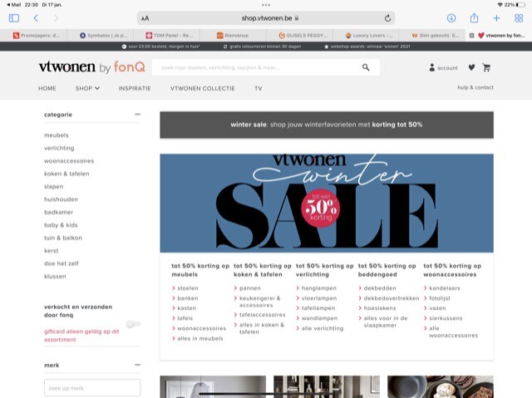Image resolution: width=532 pixels, height=398 pixels.
Task: Toggle verkocht en verzonden door fonq switch
Action: (133, 324)
